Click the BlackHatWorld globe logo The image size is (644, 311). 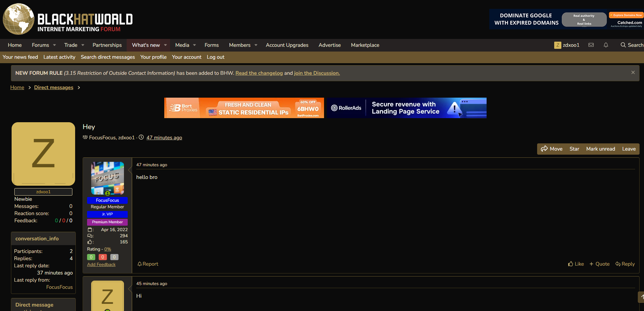tap(18, 19)
